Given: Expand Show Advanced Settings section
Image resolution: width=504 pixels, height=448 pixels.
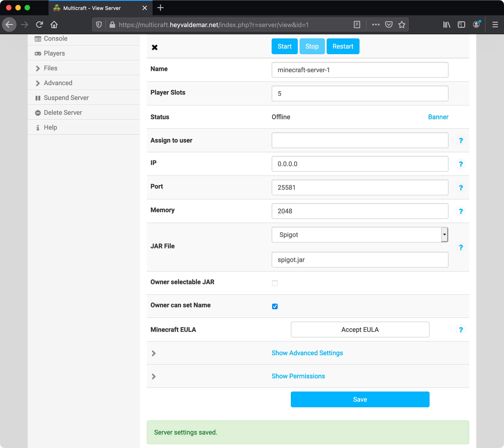Looking at the screenshot, I should point(307,353).
